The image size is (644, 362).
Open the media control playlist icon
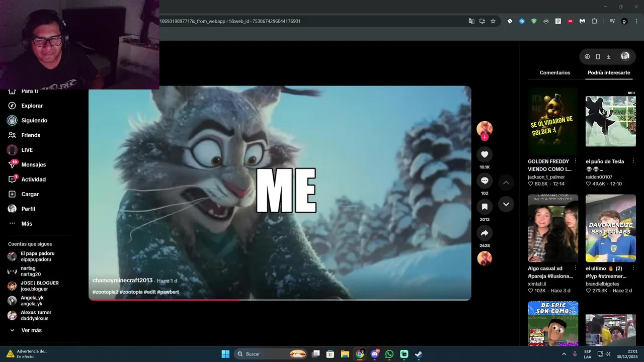[x=612, y=21]
